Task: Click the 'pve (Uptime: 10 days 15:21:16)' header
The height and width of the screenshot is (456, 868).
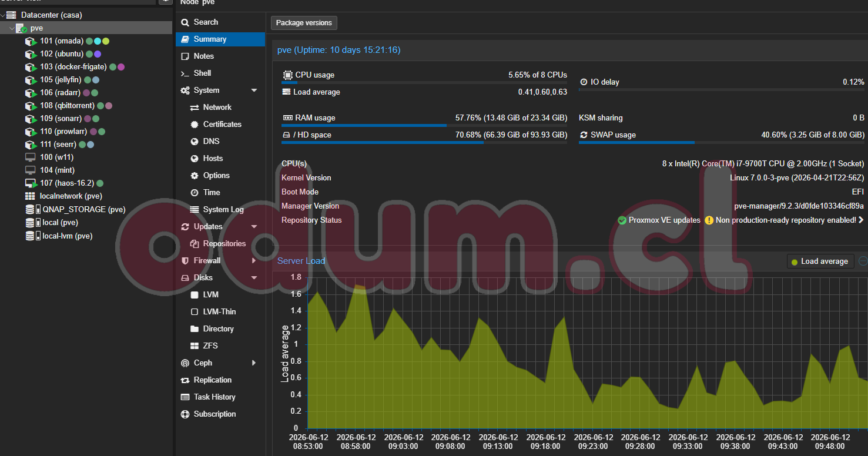Action: [x=339, y=51]
